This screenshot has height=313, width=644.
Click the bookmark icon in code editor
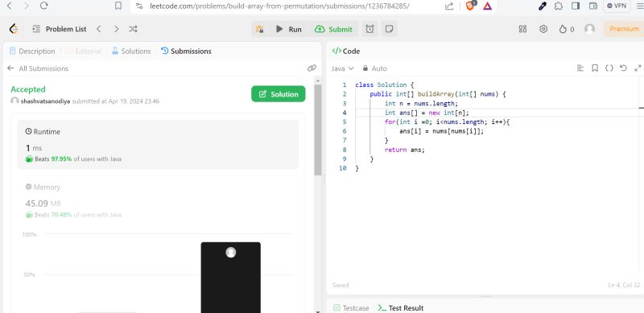[594, 68]
